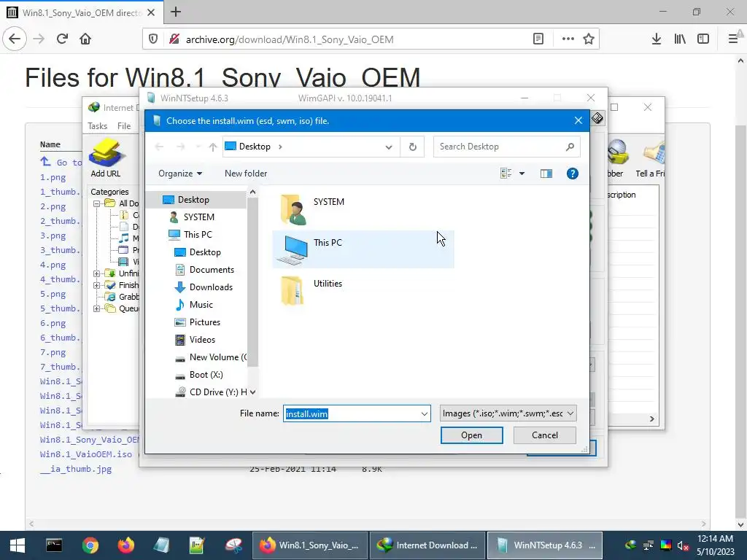Open Windows Start menu
This screenshot has width=747, height=560.
tap(18, 545)
